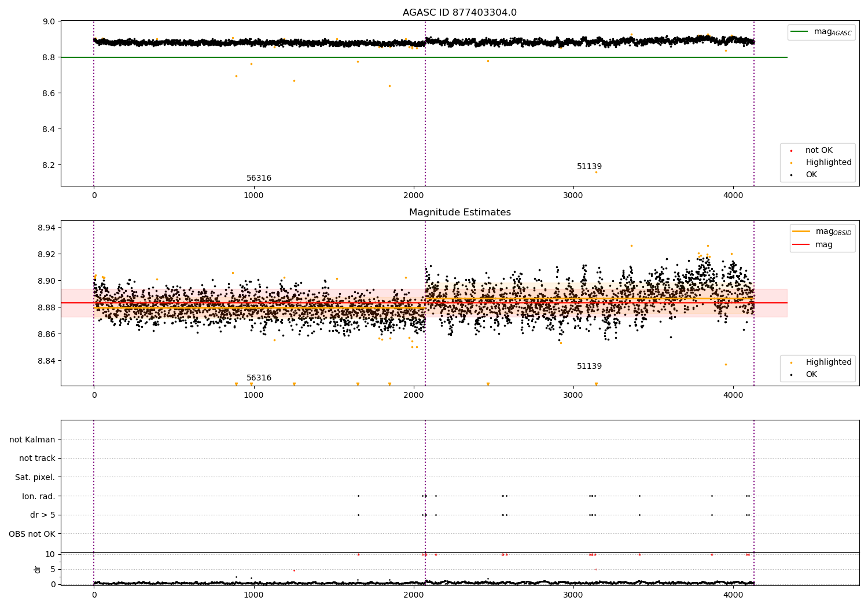Click "OK" legend entry in top plot's lower legend
This screenshot has width=868, height=608.
[811, 175]
